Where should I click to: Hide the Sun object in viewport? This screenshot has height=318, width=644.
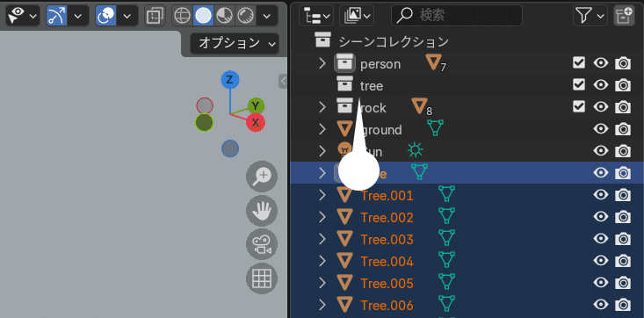click(x=601, y=151)
